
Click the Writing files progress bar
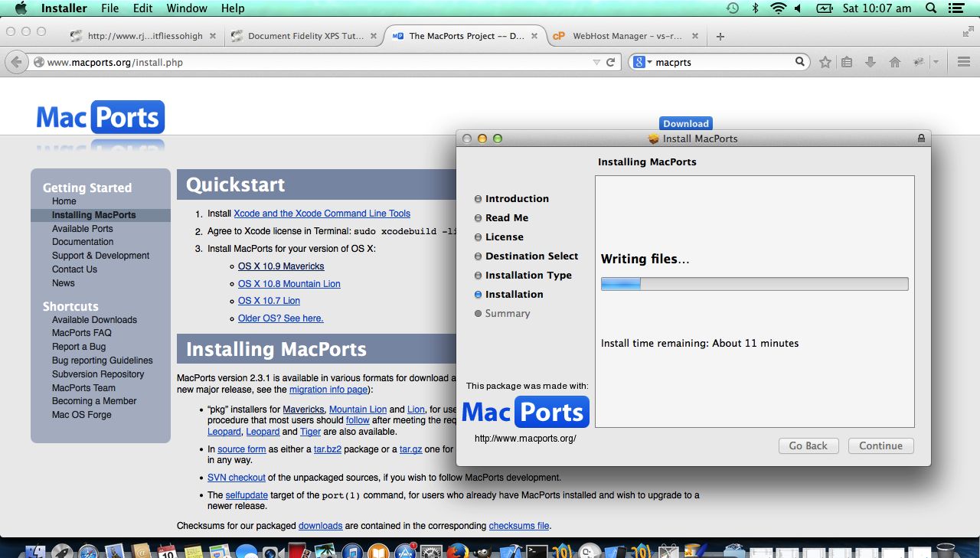point(754,284)
